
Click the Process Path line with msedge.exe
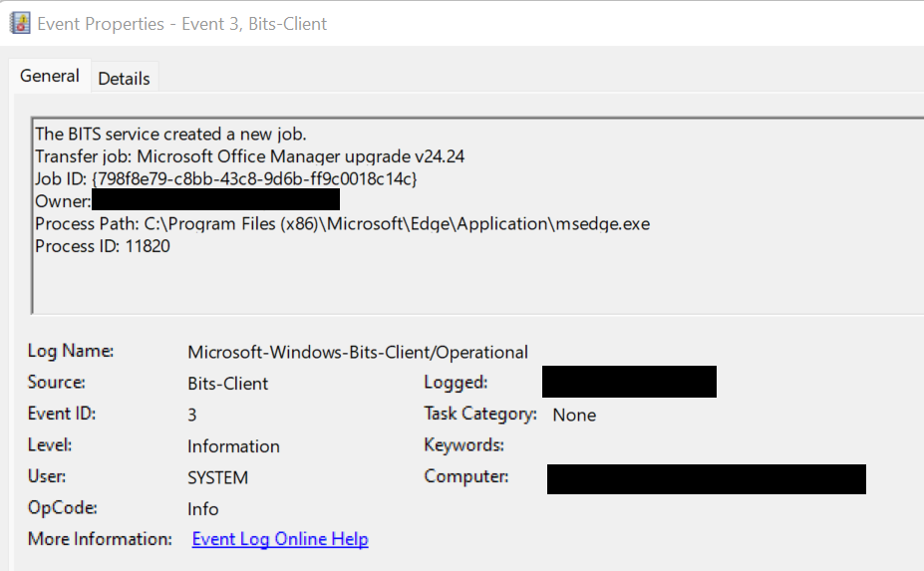coord(342,224)
